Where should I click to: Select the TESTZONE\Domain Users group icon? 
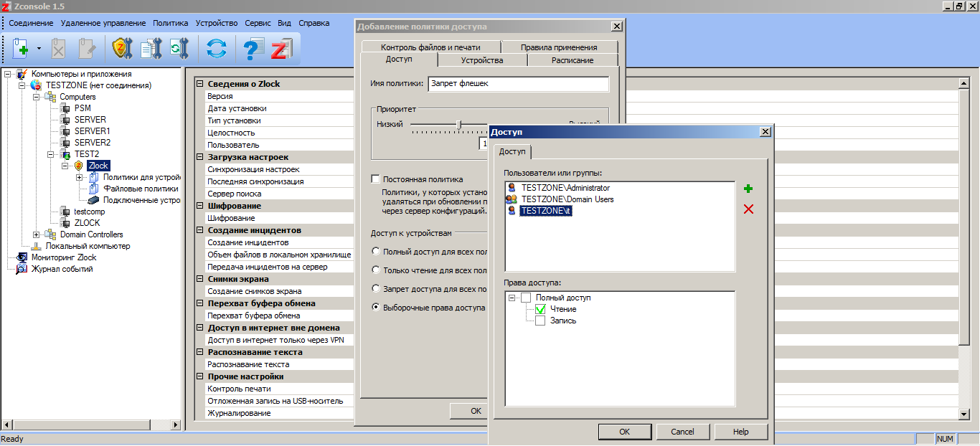coord(512,199)
